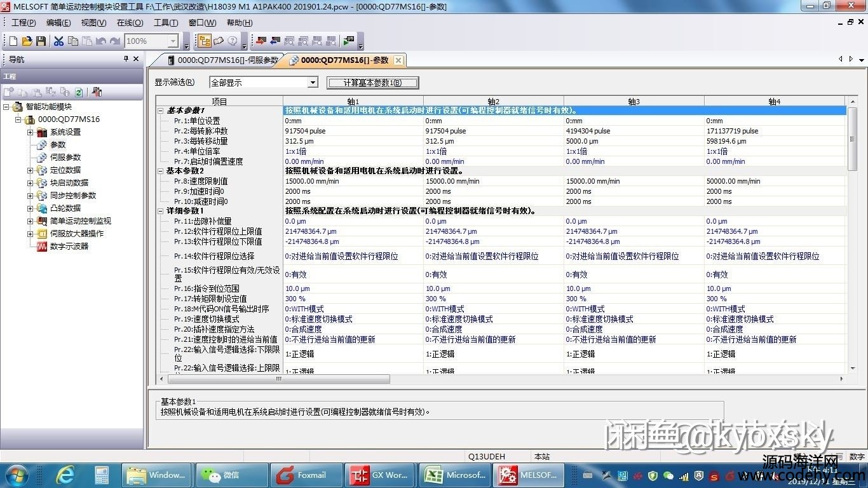Open the 视图(V) menu

[x=93, y=23]
